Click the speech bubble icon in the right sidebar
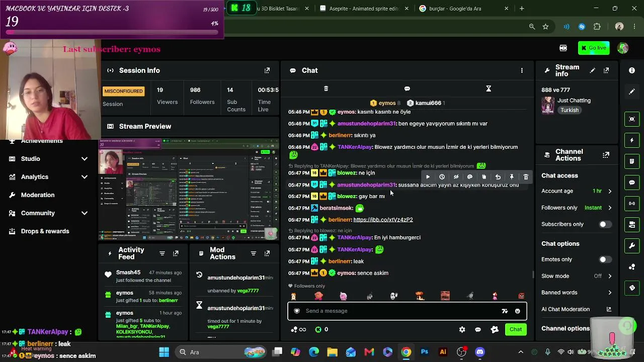 pos(632,183)
